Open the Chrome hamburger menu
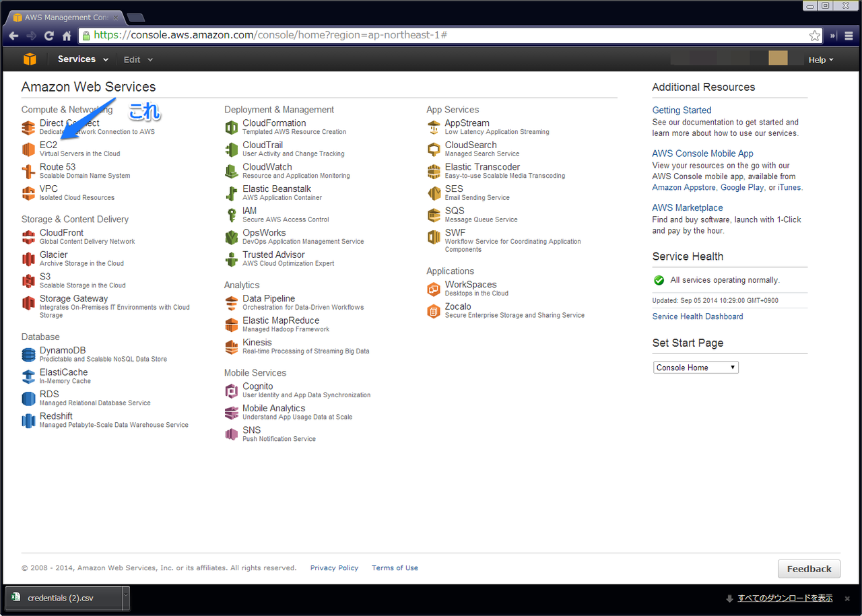This screenshot has height=616, width=862. (x=850, y=36)
